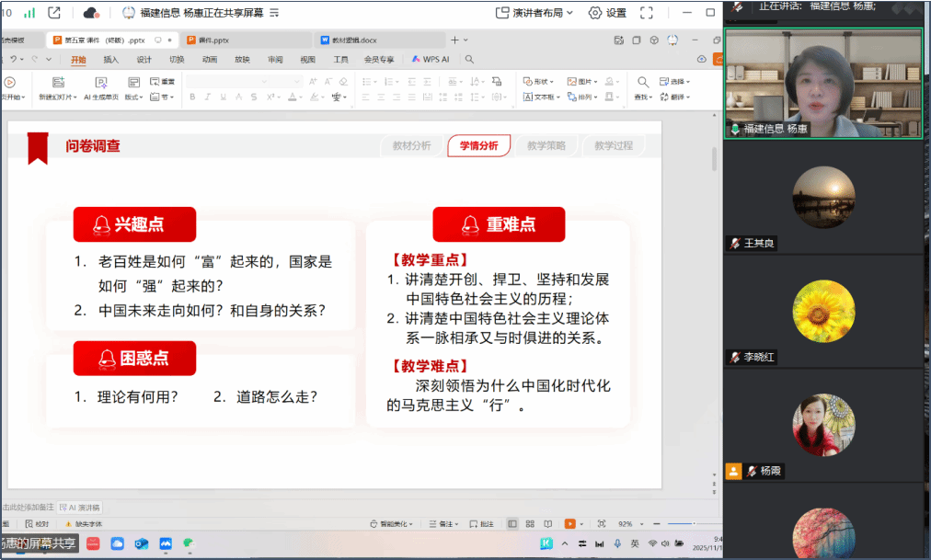The width and height of the screenshot is (931, 560).
Task: Toggle 备注 notes pane in status bar
Action: [443, 523]
